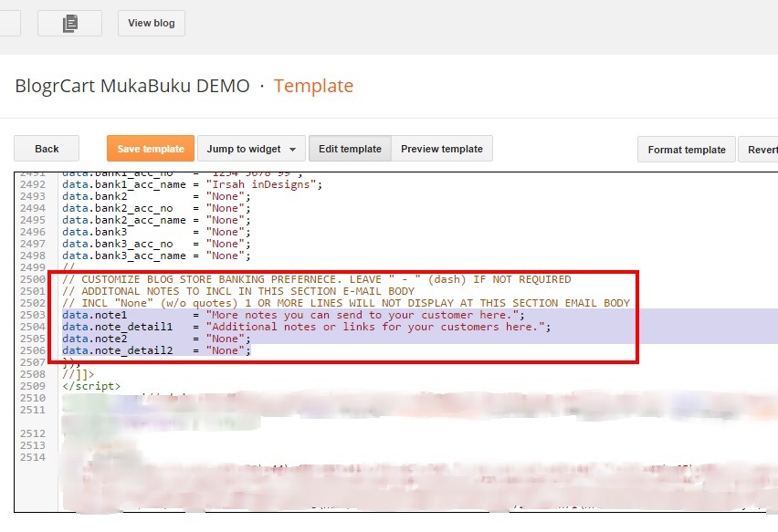Screen dimensions: 778x532
Task: Click the Format template button
Action: point(687,150)
